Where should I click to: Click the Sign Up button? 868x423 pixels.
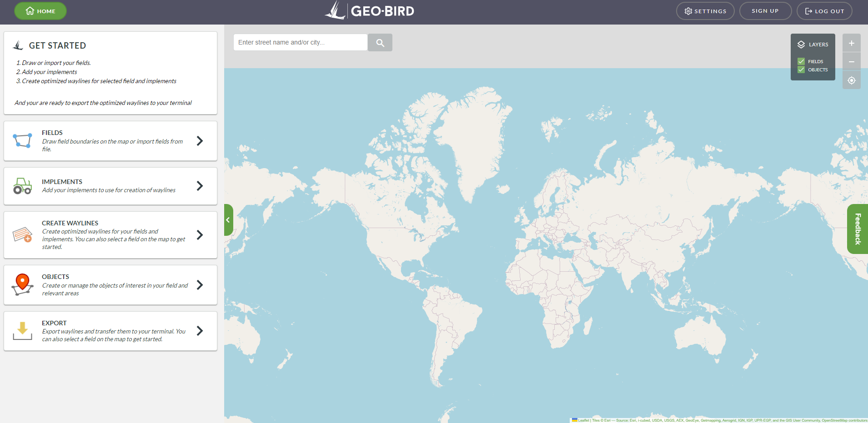click(x=765, y=11)
